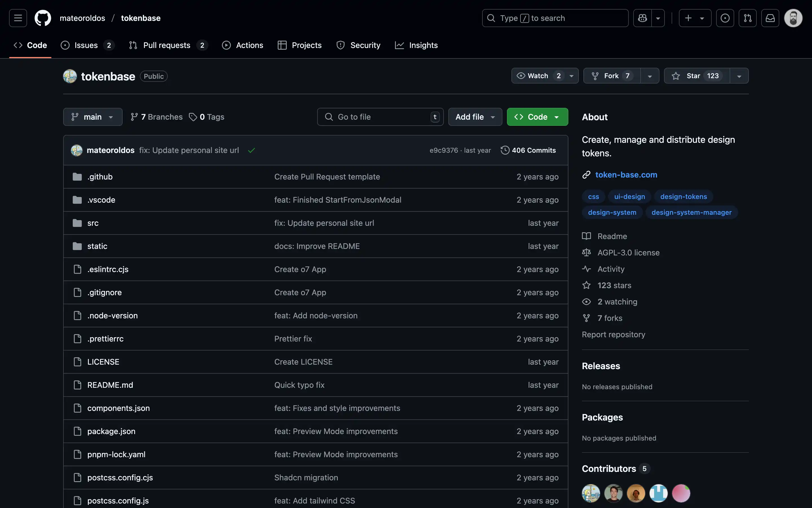
Task: Click the ui-design topic tag
Action: [630, 196]
